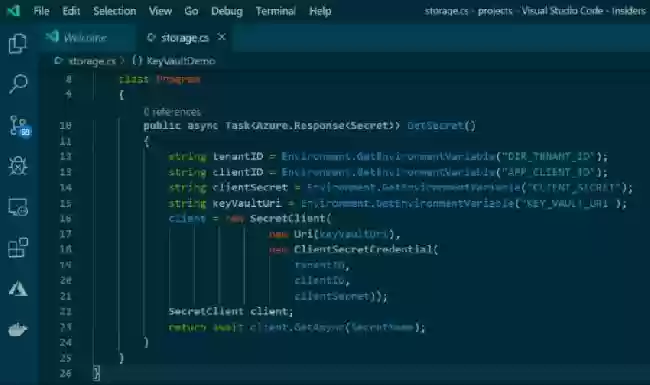Click the VS Code logo in title bar
The image size is (650, 385).
pyautogui.click(x=14, y=11)
